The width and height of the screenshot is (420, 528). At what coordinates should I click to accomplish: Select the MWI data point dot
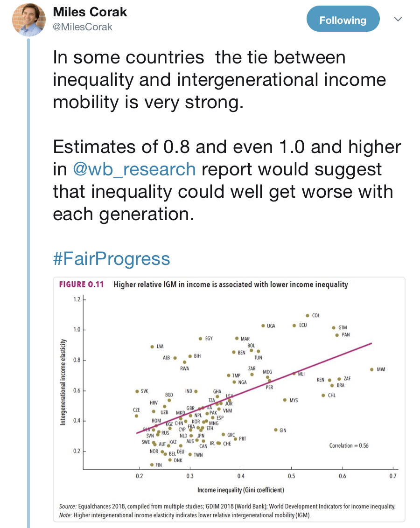pyautogui.click(x=371, y=369)
